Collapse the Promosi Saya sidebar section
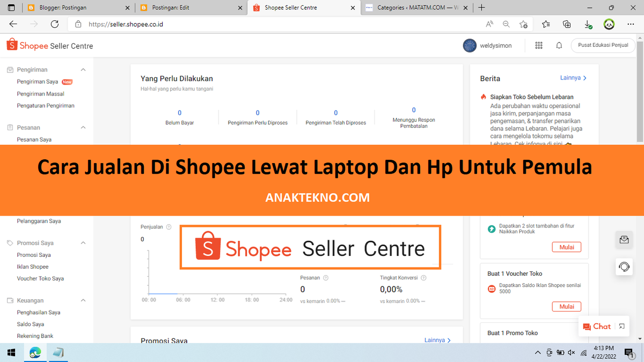The height and width of the screenshot is (362, 644). click(x=83, y=243)
